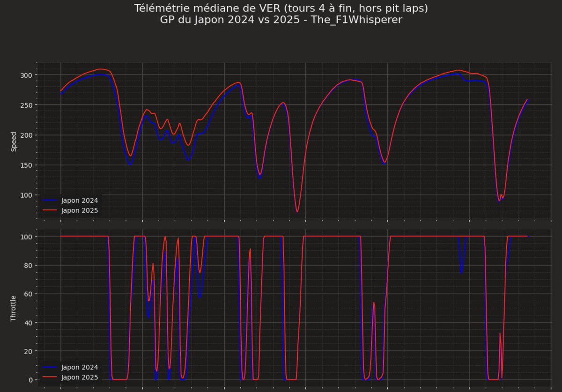Click the 300 tick label on the Speed axis
The width and height of the screenshot is (562, 392).
tap(25, 75)
